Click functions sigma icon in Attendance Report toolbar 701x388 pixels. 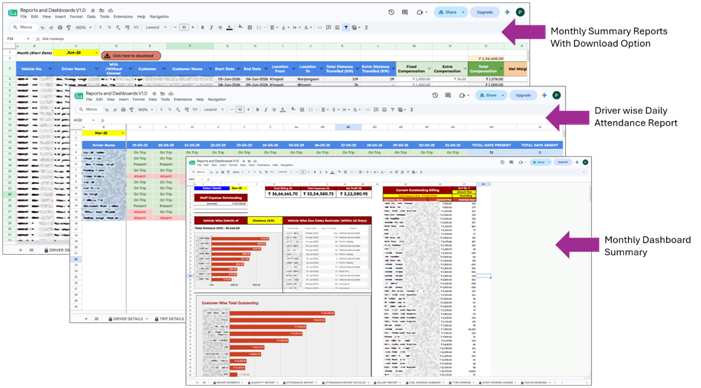click(412, 110)
